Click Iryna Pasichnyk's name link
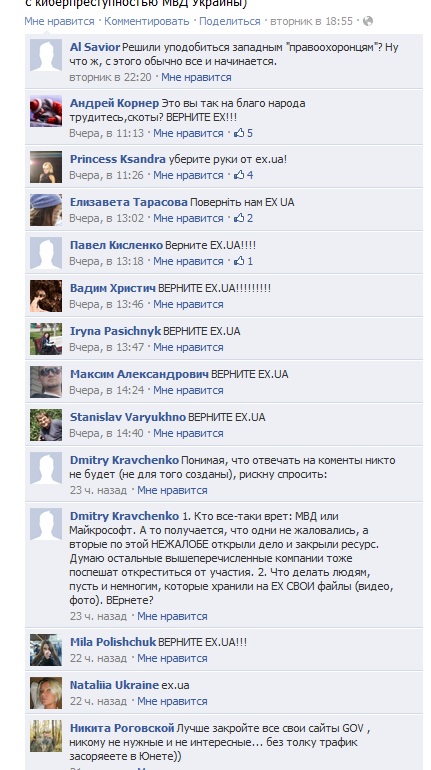 tap(115, 331)
